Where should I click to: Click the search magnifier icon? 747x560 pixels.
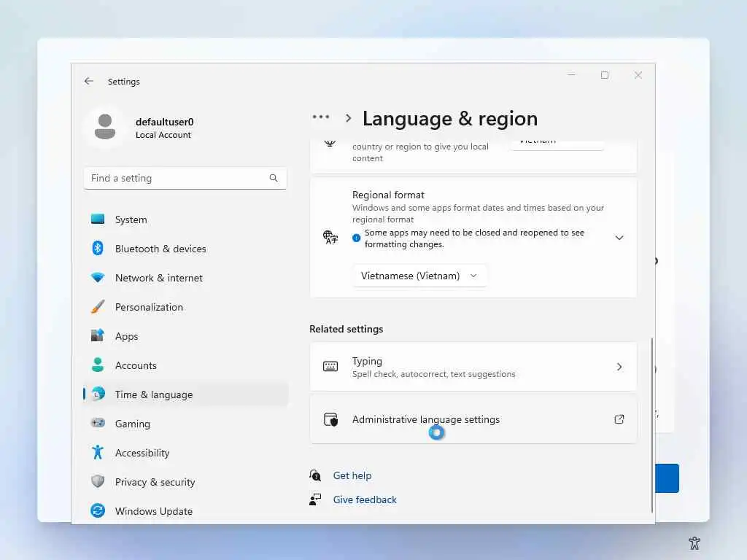click(274, 178)
